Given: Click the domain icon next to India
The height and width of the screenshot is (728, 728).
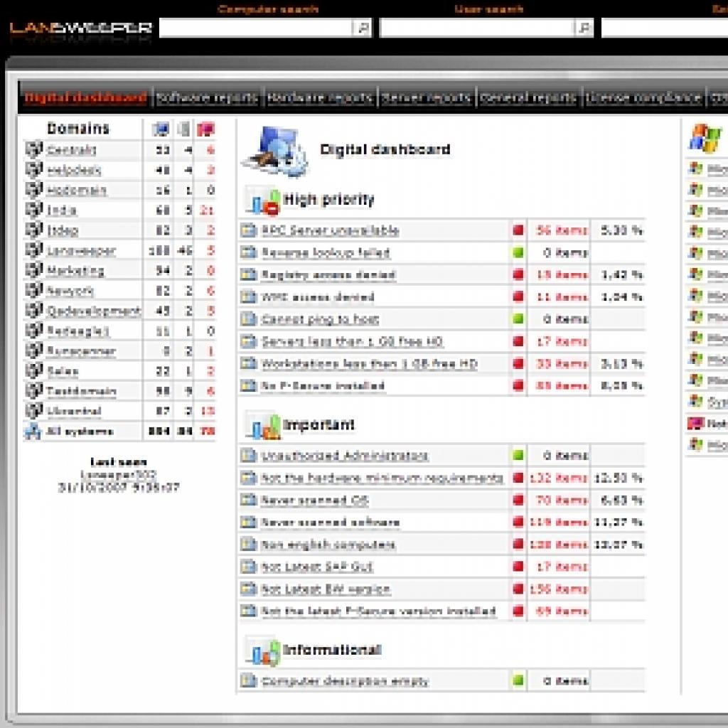Looking at the screenshot, I should [34, 210].
